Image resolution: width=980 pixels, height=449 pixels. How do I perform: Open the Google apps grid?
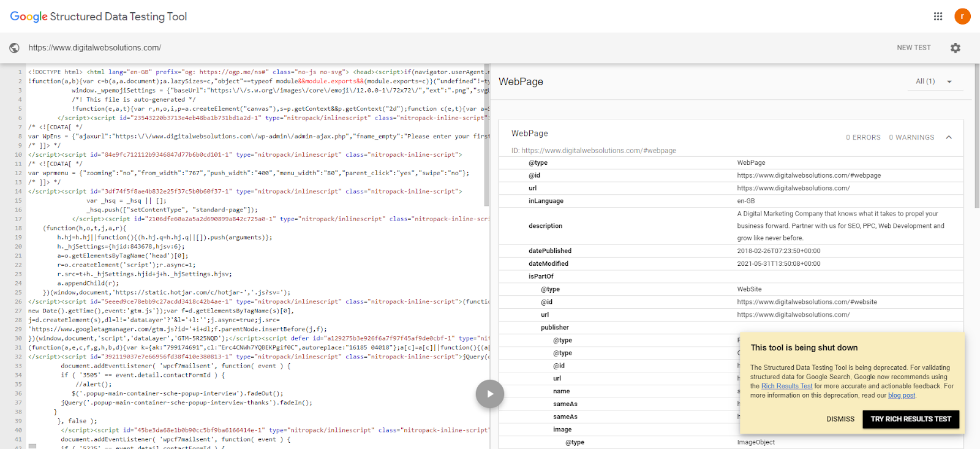point(938,17)
